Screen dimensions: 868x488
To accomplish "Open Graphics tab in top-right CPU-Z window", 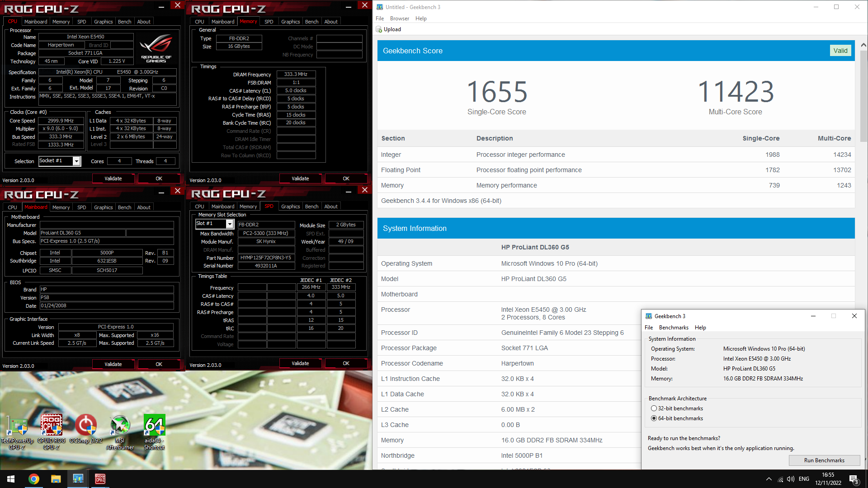I will [x=291, y=22].
